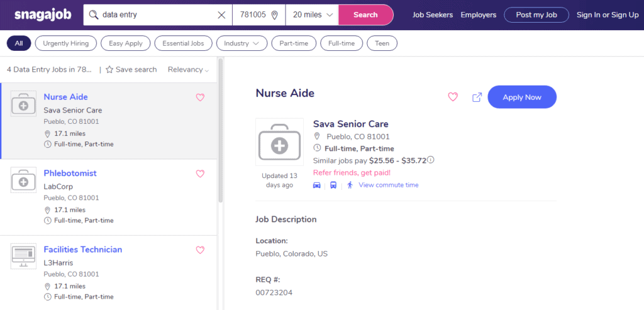Click Updated 13 days ago text

point(279,180)
